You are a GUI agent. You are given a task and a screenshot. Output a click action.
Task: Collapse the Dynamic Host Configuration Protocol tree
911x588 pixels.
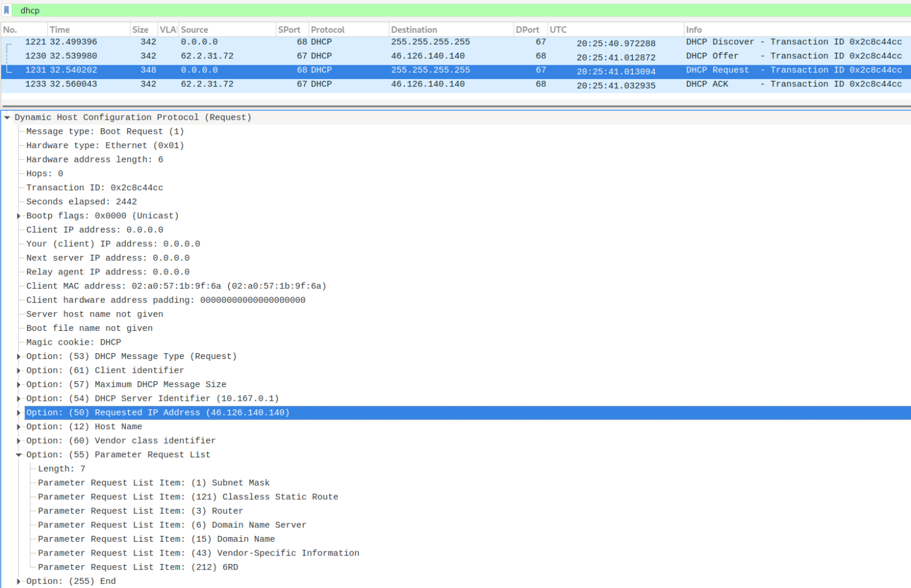tap(7, 117)
